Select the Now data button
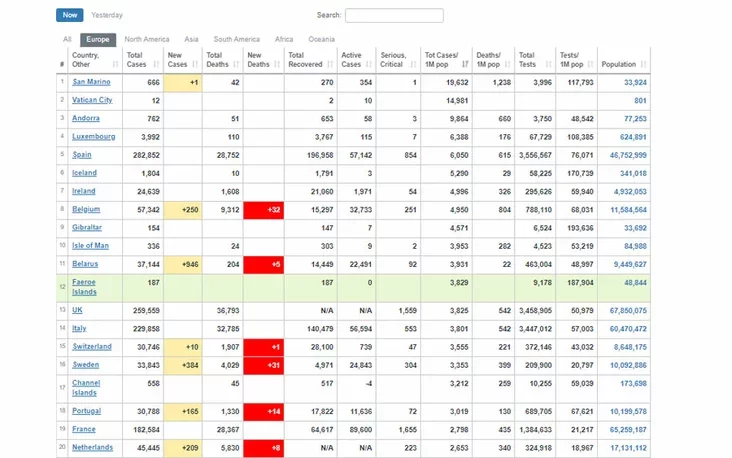The height and width of the screenshot is (458, 732). [69, 16]
